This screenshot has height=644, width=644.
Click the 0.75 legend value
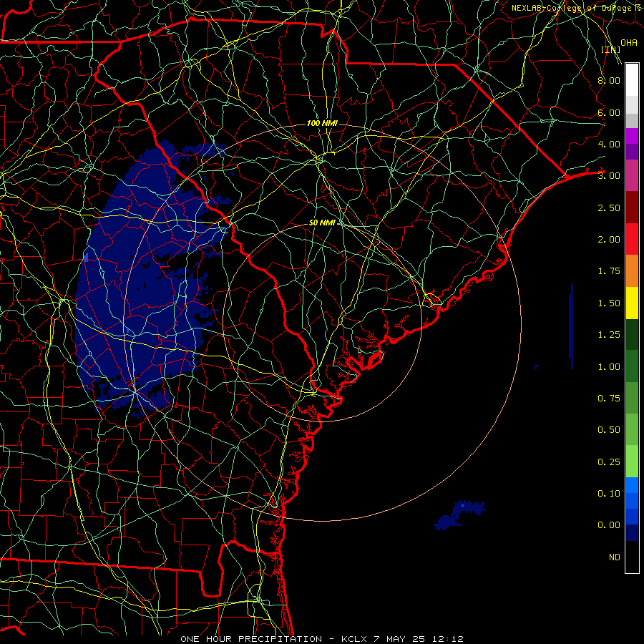609,399
